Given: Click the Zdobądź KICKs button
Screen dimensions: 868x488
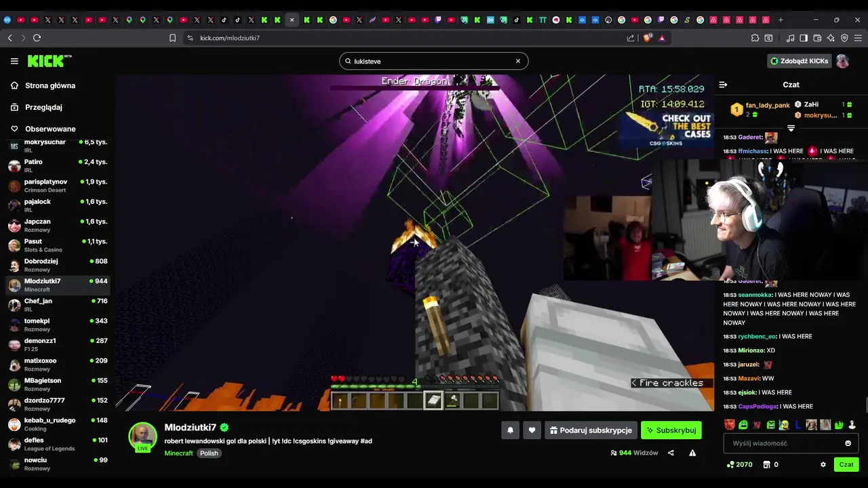Looking at the screenshot, I should 800,61.
